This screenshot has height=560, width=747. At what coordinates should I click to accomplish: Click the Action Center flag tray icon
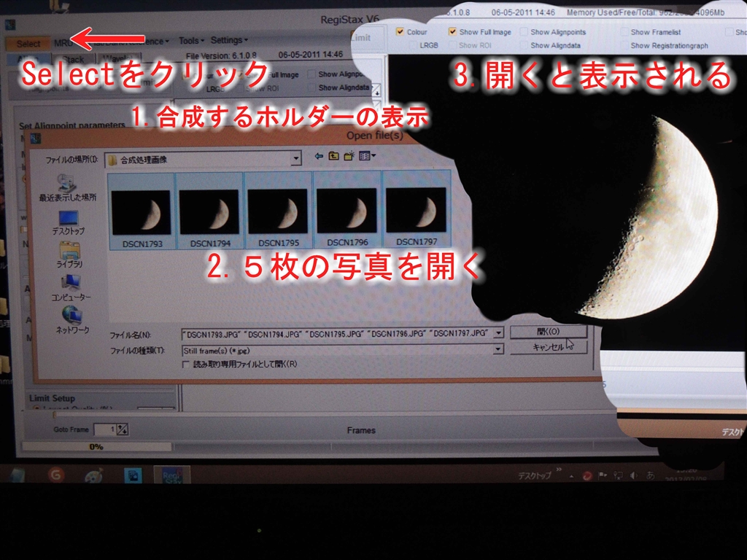(x=603, y=475)
